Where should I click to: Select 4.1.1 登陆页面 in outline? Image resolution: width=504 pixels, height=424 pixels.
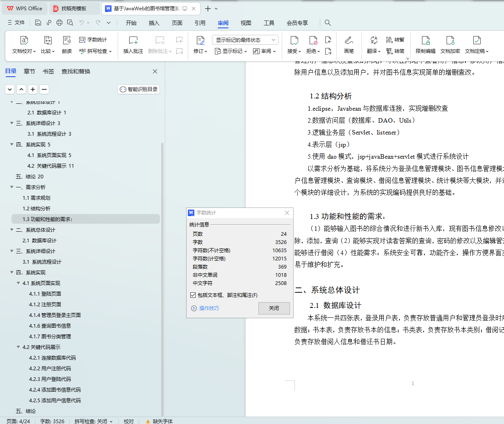(45, 294)
